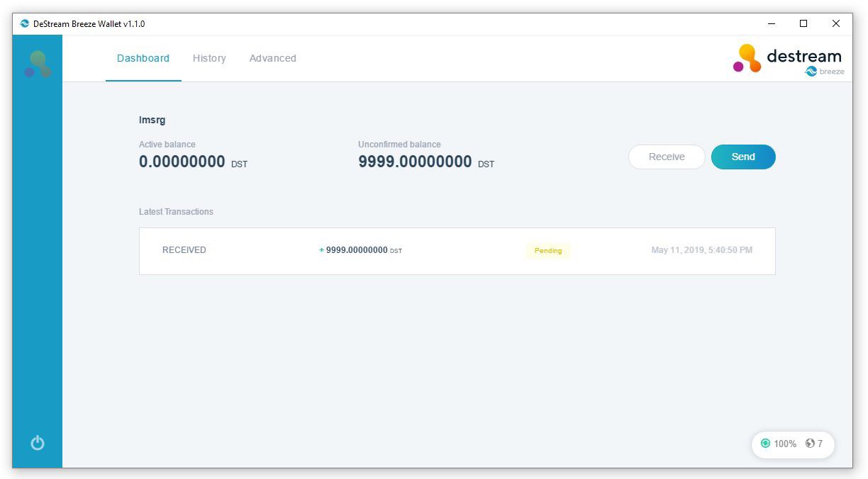Click the 100% sync percentage text
Image resolution: width=868 pixels, height=479 pixels.
[x=785, y=444]
